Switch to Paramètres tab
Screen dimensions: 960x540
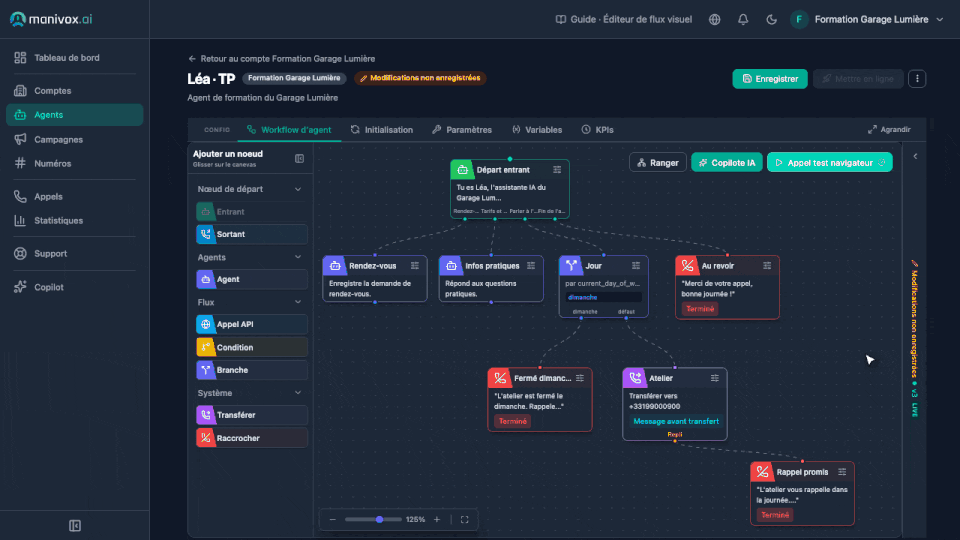(x=462, y=130)
